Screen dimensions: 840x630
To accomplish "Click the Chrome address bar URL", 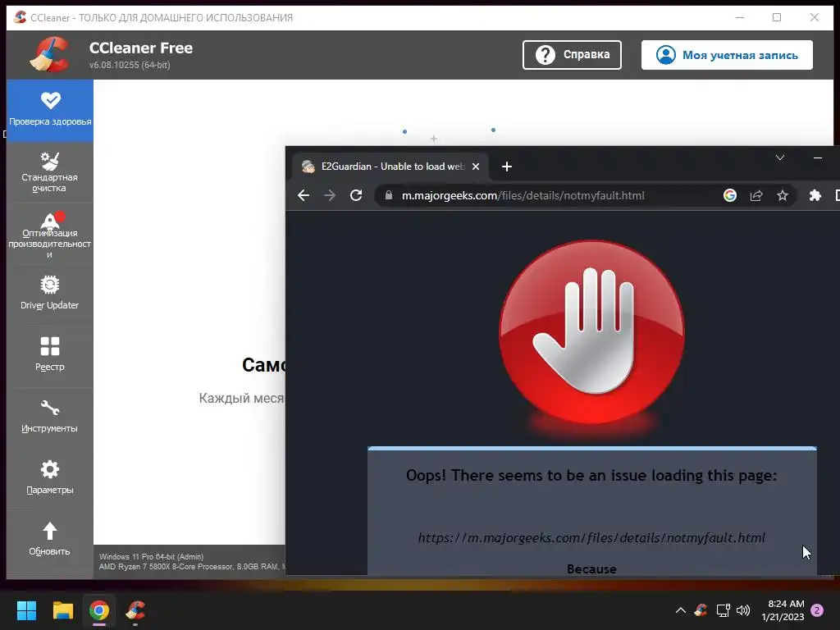I will pyautogui.click(x=523, y=195).
